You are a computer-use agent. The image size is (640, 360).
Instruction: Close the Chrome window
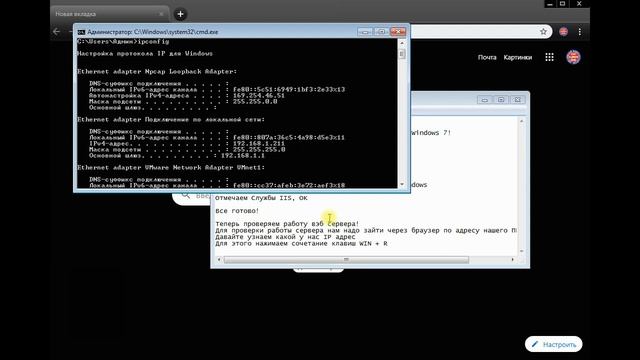[579, 4]
